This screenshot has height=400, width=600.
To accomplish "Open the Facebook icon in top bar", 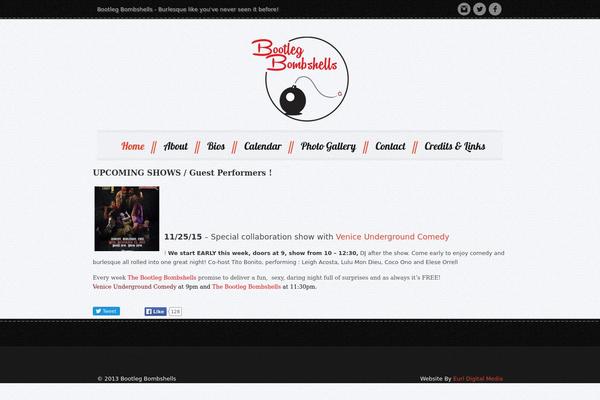I will [495, 9].
